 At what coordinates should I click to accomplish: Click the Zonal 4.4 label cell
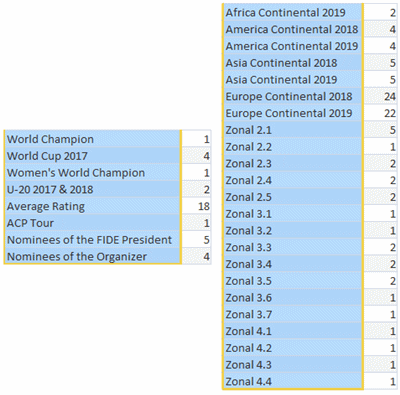pos(293,381)
